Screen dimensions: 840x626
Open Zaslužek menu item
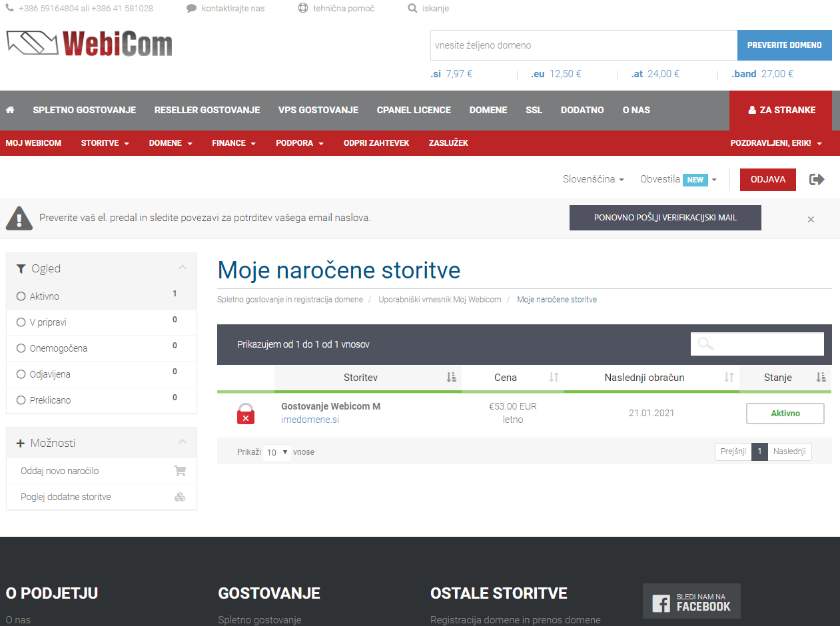pyautogui.click(x=448, y=143)
